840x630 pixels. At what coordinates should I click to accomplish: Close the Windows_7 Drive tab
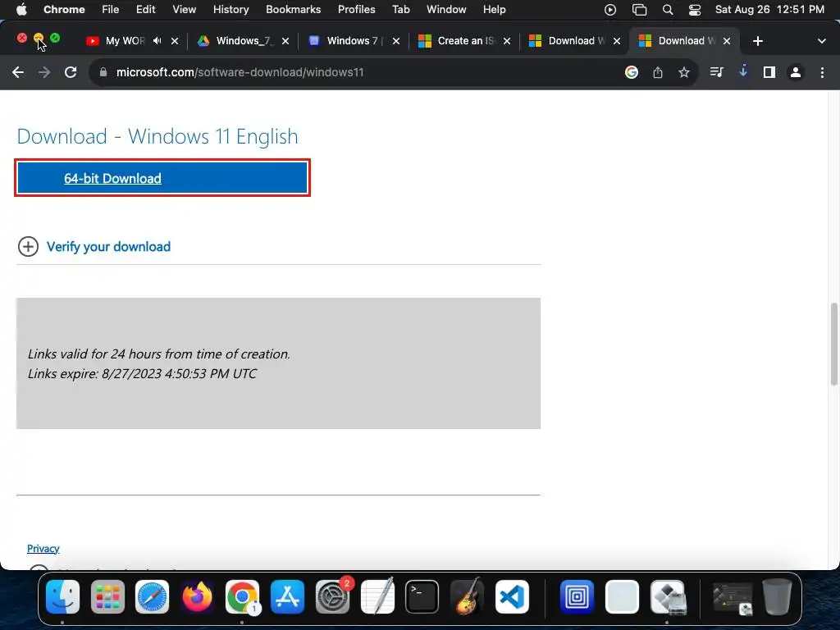click(285, 41)
